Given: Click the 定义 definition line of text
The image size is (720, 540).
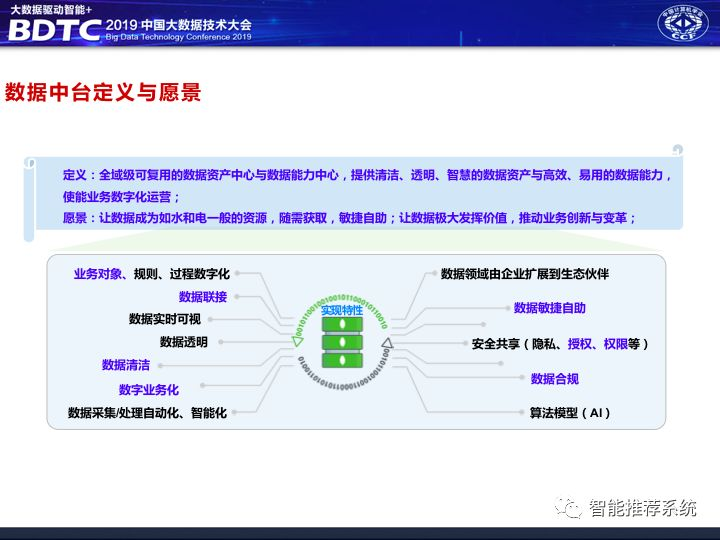Looking at the screenshot, I should [367, 175].
